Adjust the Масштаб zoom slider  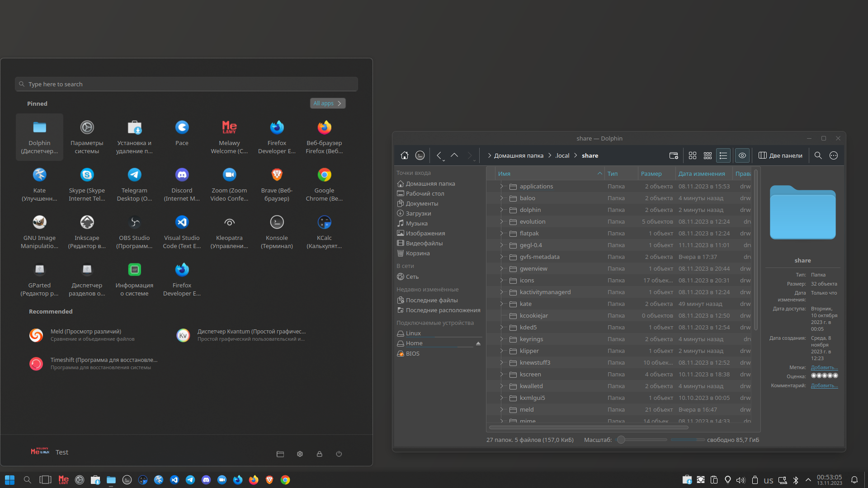click(x=622, y=440)
